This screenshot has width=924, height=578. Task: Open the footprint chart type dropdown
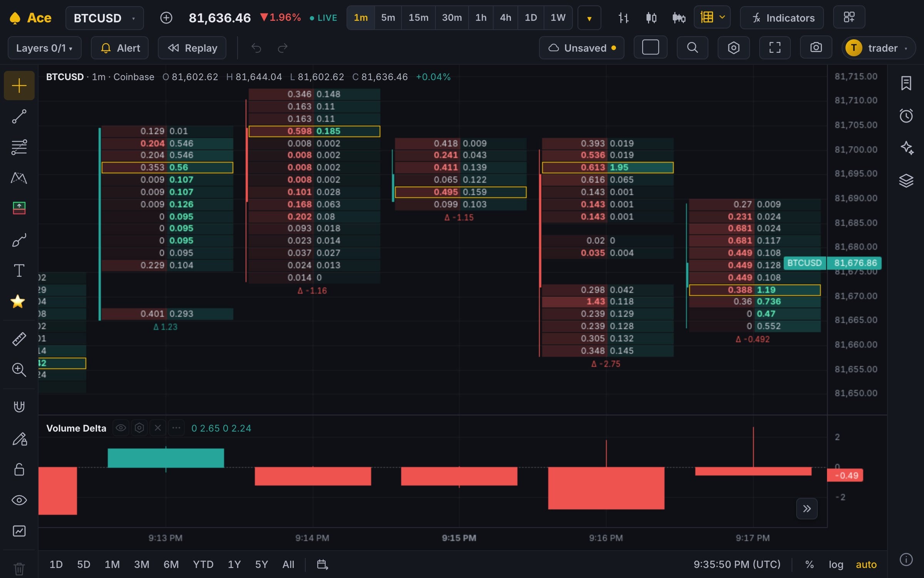pyautogui.click(x=712, y=17)
